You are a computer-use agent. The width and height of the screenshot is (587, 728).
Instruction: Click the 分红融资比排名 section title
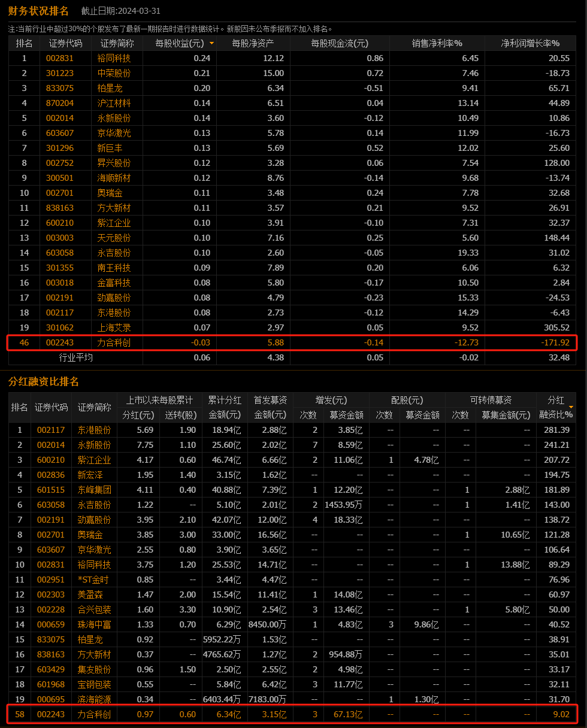pos(43,382)
